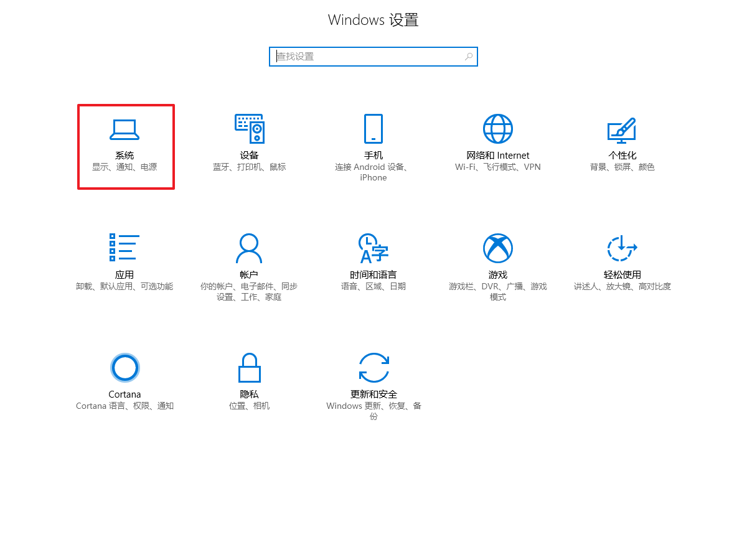Image resolution: width=747 pixels, height=560 pixels.
Task: Focus the 查找设置 search field
Action: pyautogui.click(x=367, y=57)
